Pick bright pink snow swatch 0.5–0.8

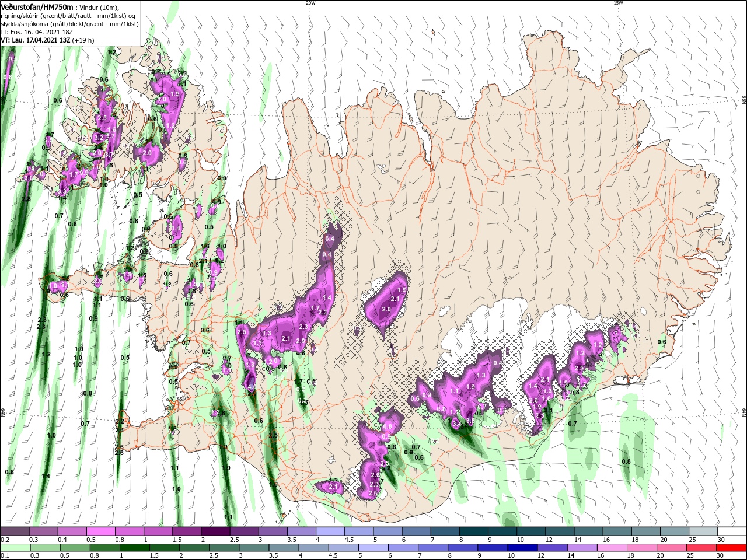[100, 531]
